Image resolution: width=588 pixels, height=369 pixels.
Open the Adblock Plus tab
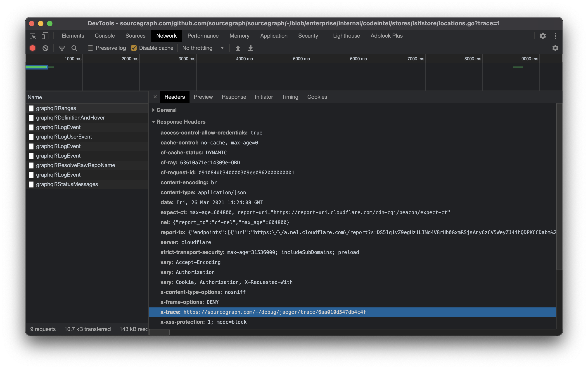tap(387, 36)
